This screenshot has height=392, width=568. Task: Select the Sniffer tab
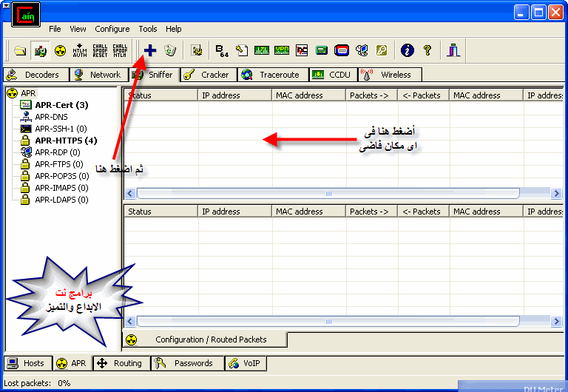(x=154, y=75)
